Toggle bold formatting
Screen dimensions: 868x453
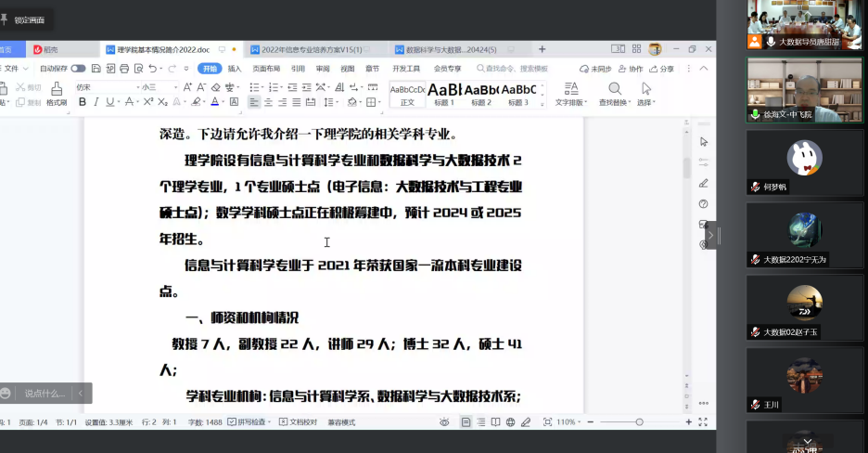point(83,102)
